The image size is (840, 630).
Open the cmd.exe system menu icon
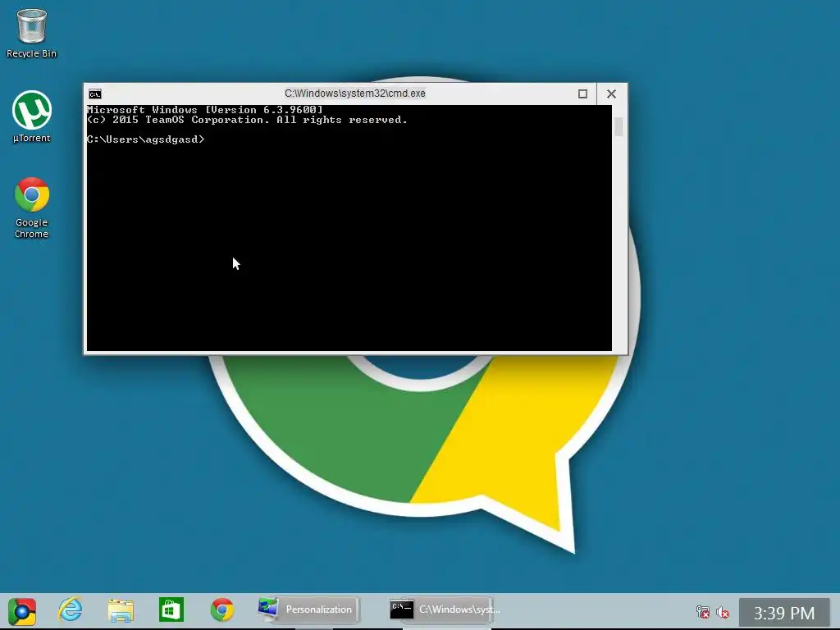pyautogui.click(x=95, y=94)
